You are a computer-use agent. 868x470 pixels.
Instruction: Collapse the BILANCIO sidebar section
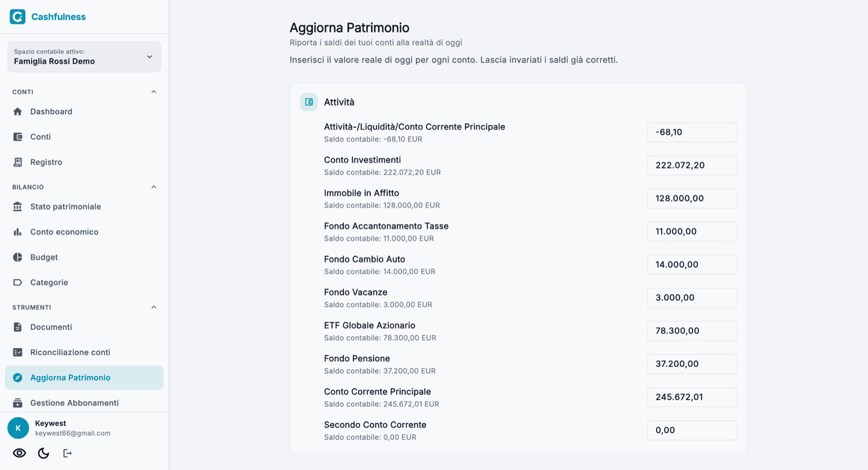pos(154,187)
